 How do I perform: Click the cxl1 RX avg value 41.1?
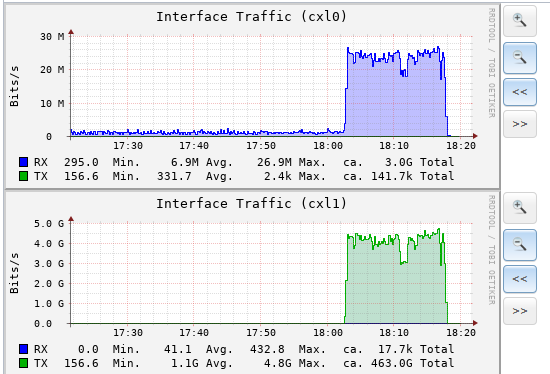point(177,349)
